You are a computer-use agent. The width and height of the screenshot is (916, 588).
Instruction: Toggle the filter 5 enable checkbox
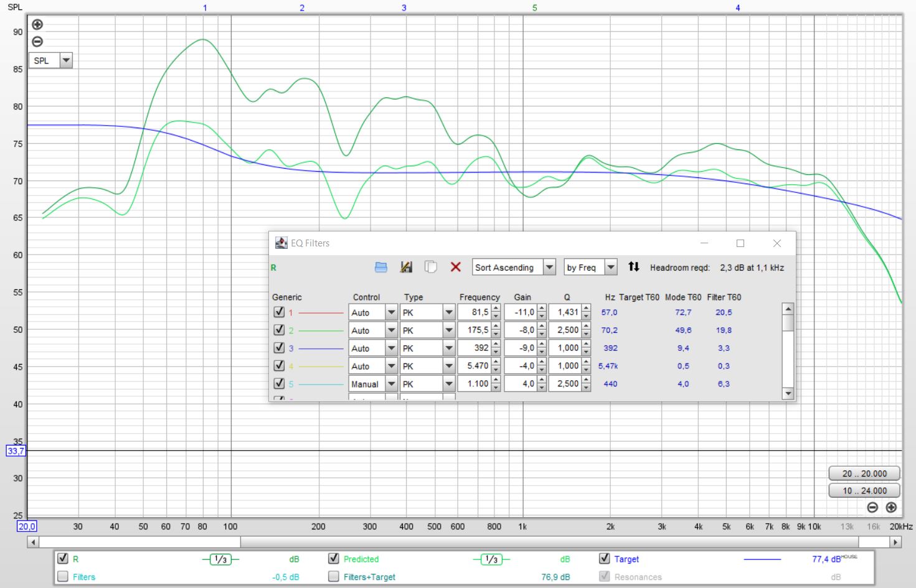pyautogui.click(x=279, y=383)
